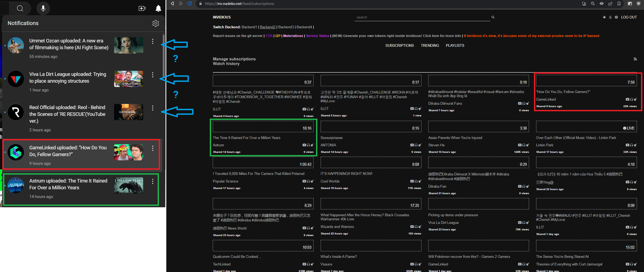Click the YouTube notifications bell
Image resolution: width=644 pixels, height=272 pixels.
coord(158,8)
